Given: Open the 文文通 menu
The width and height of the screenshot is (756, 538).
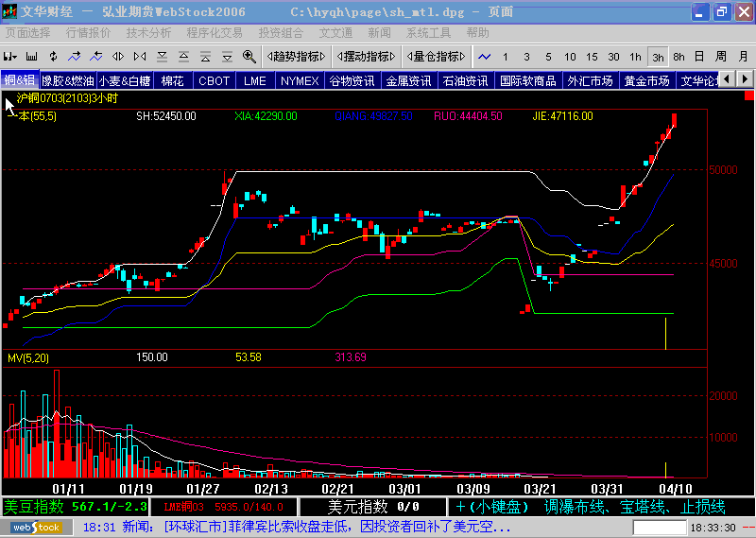Looking at the screenshot, I should pyautogui.click(x=335, y=33).
